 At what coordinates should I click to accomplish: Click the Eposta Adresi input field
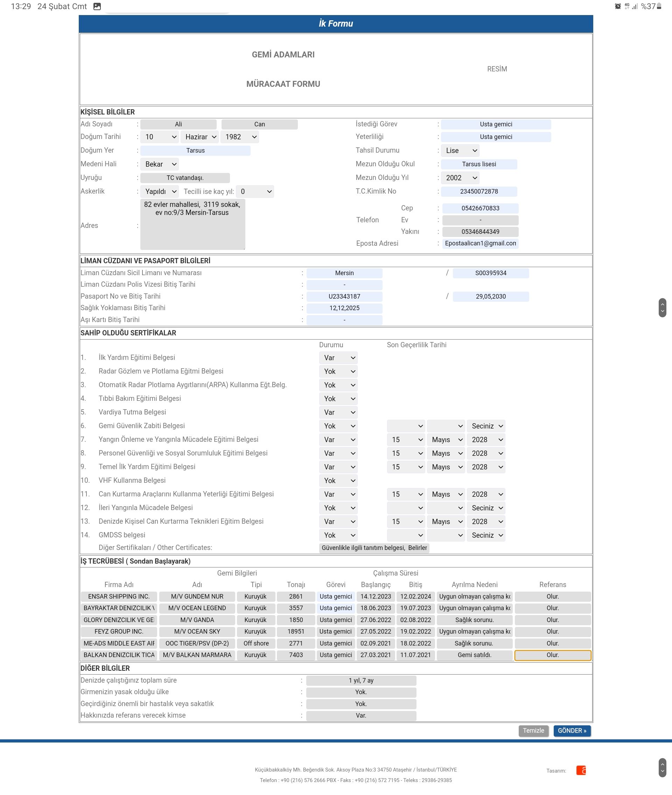pyautogui.click(x=480, y=243)
